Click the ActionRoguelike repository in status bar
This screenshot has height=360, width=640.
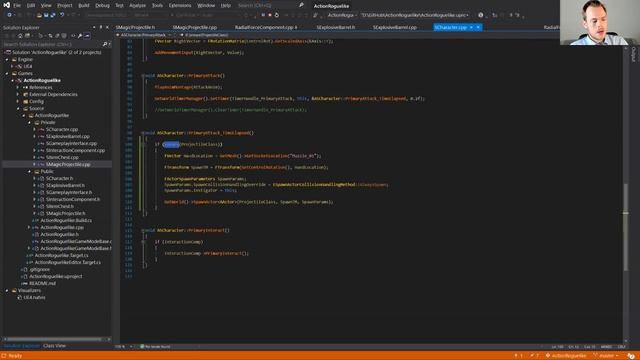point(565,356)
